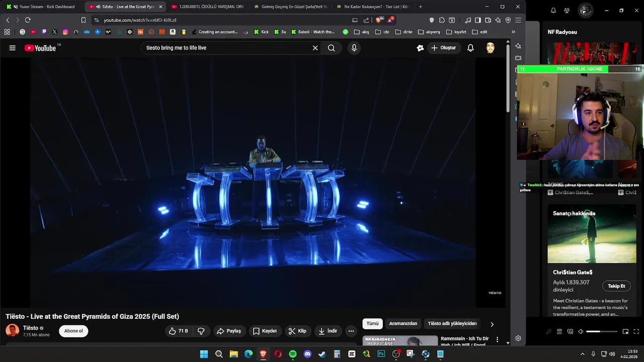Like the Tiësto video (71 B)
Viewport: 644px width, 362px height.
coord(178,331)
